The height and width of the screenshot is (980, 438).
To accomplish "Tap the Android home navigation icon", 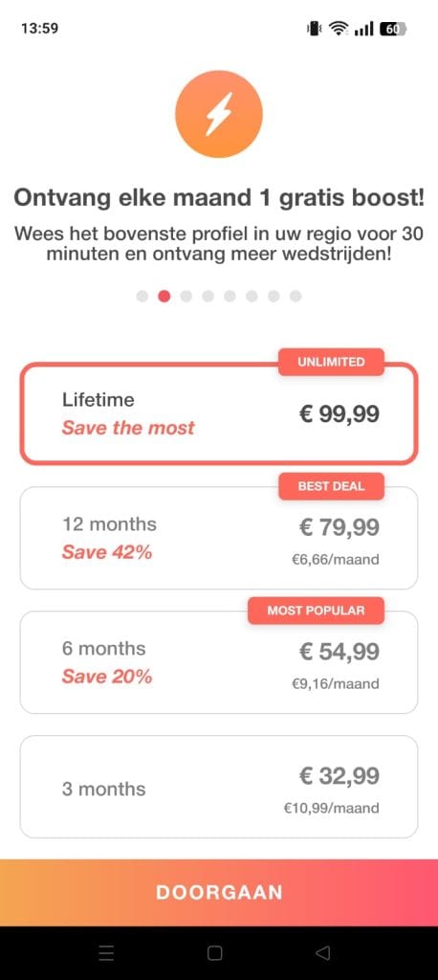I will 214,952.
